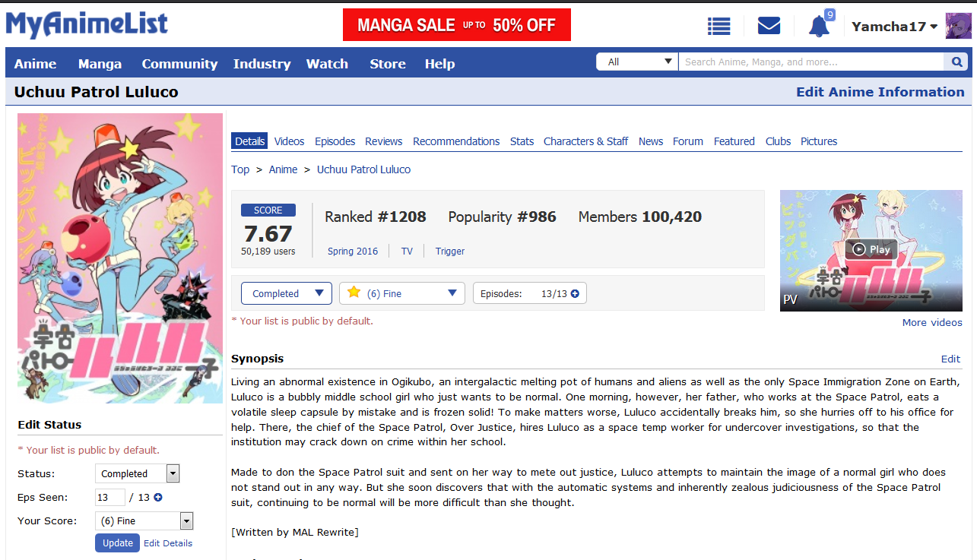The image size is (977, 560).
Task: Open the sidebar Your Score dropdown
Action: [x=144, y=520]
